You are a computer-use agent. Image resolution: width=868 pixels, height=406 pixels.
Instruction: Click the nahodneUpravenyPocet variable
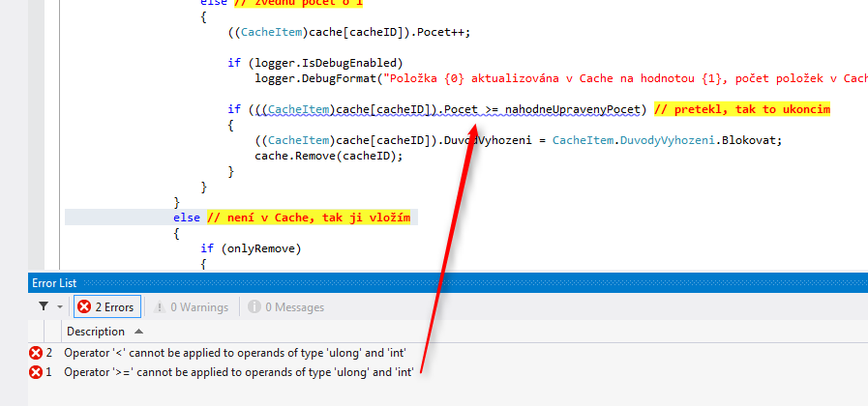click(573, 110)
